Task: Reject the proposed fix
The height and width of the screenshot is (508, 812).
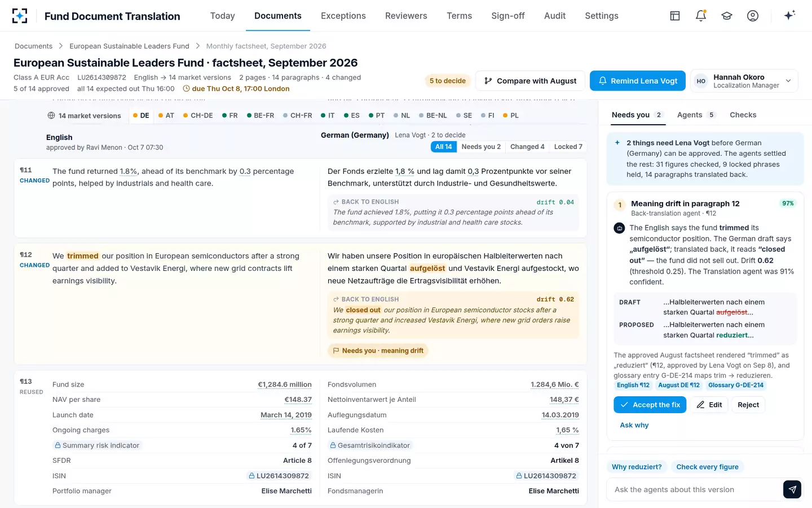Action: (x=748, y=405)
